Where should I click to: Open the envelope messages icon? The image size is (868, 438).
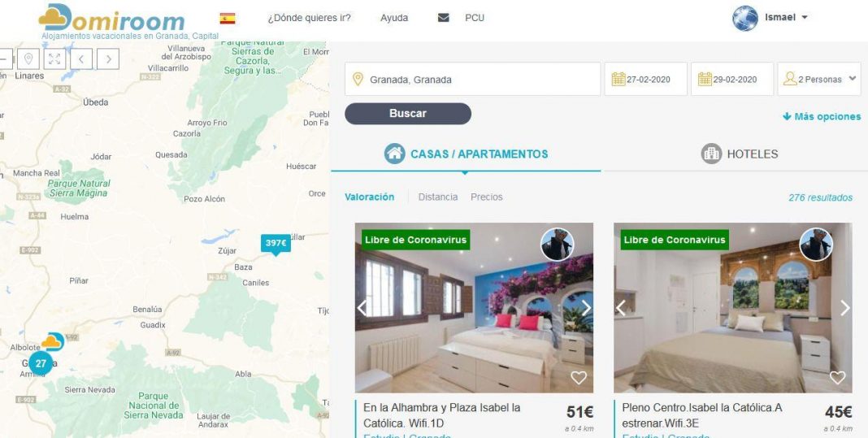tap(444, 18)
